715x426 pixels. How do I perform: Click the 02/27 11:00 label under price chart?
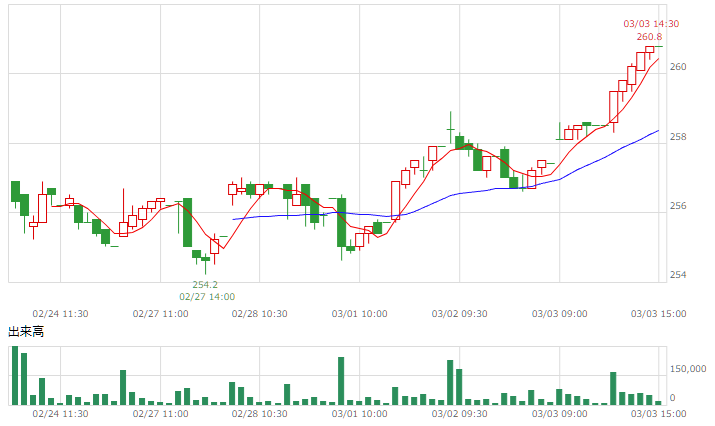point(161,314)
